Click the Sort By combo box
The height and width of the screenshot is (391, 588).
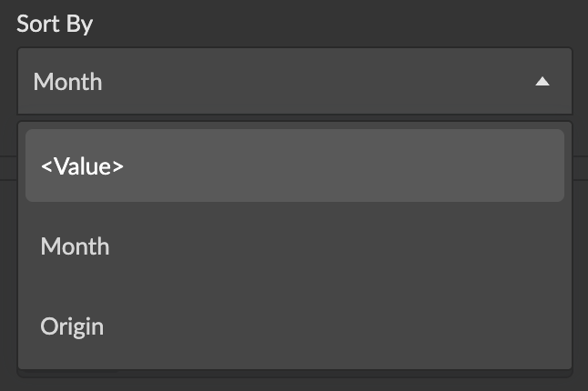(x=294, y=82)
